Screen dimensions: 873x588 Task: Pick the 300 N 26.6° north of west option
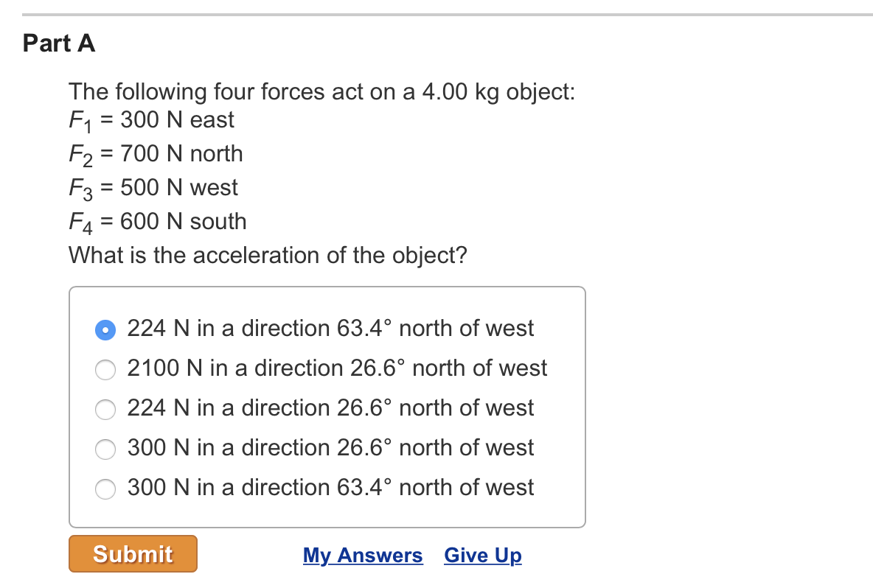pyautogui.click(x=105, y=449)
